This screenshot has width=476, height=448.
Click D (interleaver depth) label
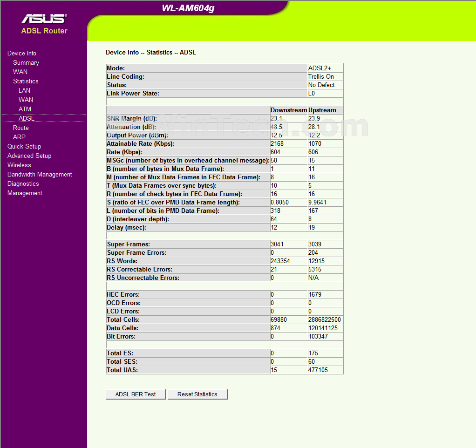[138, 219]
